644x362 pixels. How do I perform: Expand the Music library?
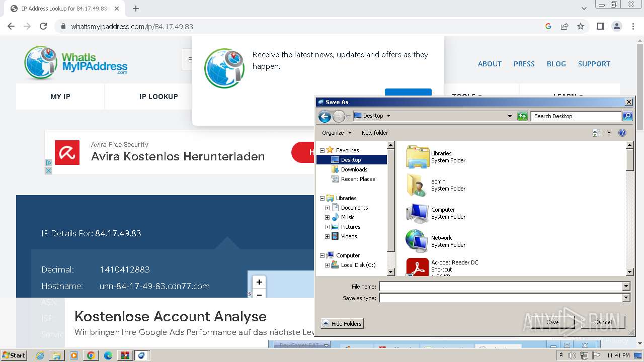click(x=327, y=217)
